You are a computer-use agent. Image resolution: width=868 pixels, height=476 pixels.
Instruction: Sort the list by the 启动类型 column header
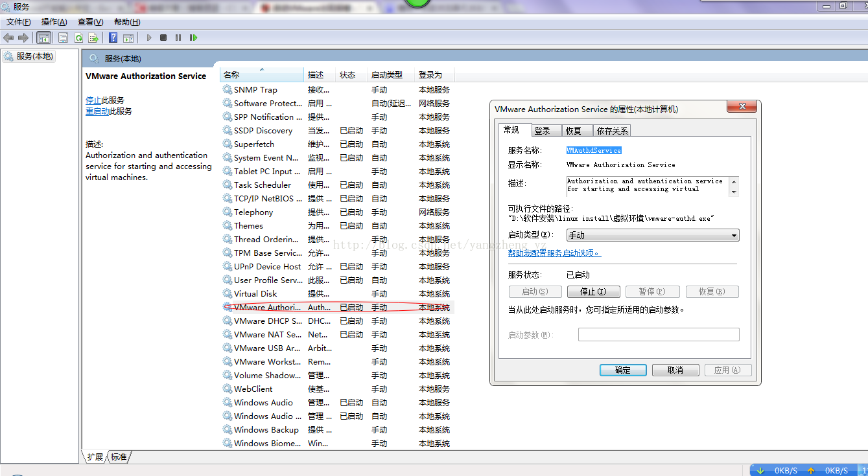pyautogui.click(x=391, y=74)
